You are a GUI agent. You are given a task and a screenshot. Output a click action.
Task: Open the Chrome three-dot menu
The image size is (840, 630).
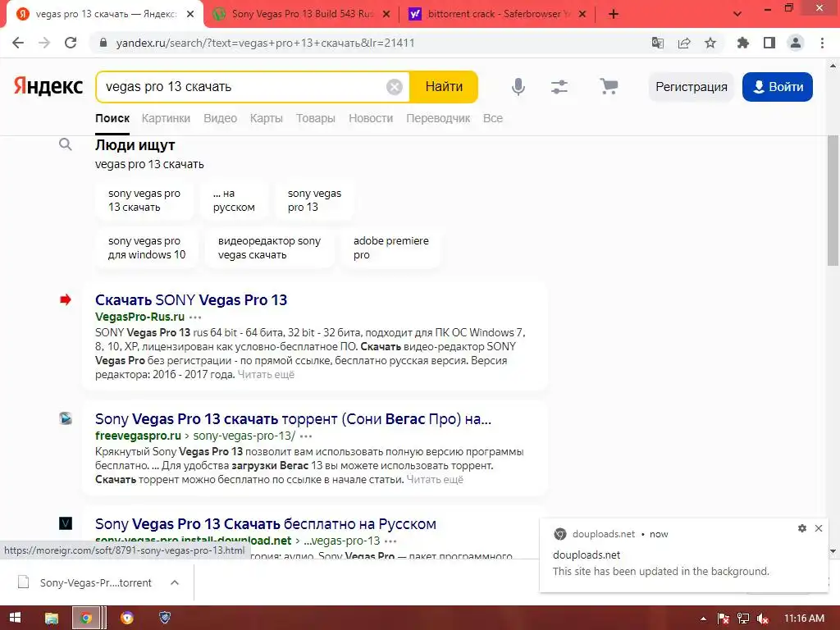pyautogui.click(x=822, y=43)
